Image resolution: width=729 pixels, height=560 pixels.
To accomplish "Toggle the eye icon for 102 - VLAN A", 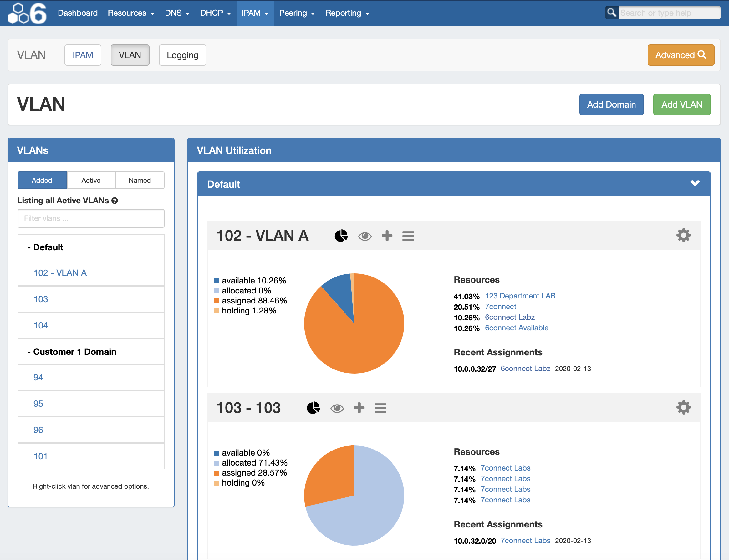I will [x=365, y=236].
